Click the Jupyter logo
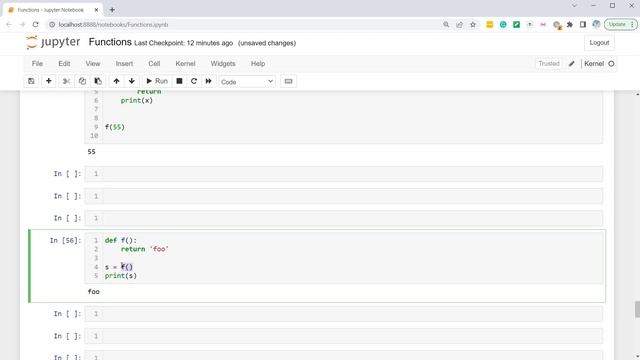 53,42
